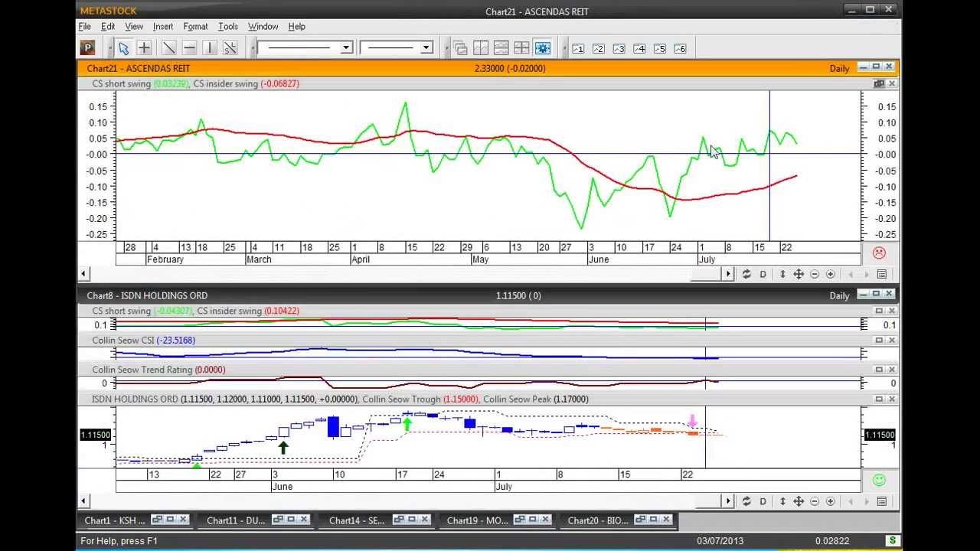Pick the vertical line tool

click(x=210, y=48)
